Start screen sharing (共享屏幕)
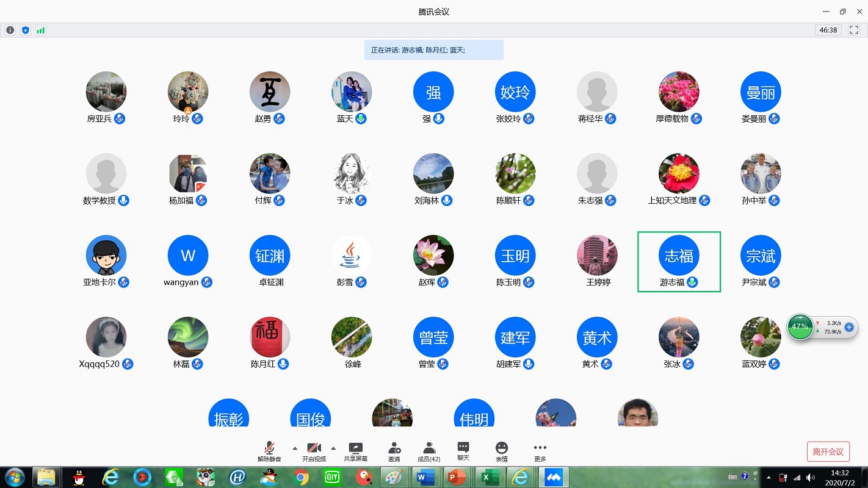This screenshot has height=488, width=868. (x=355, y=451)
